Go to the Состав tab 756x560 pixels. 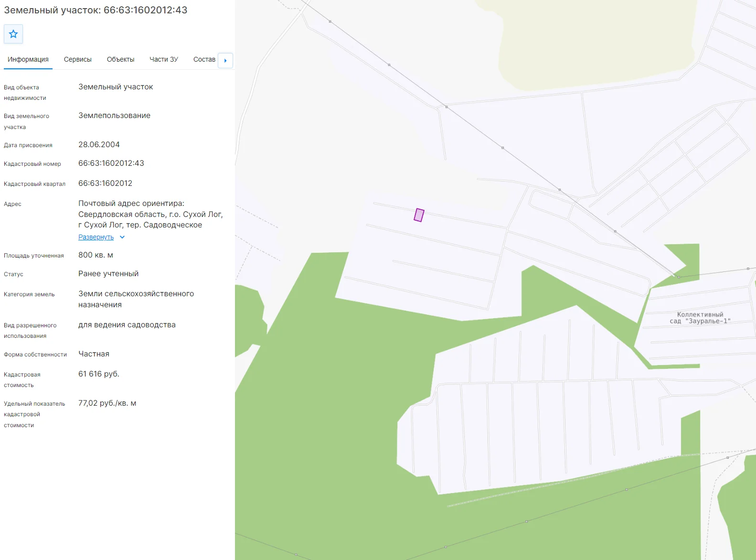coord(204,59)
